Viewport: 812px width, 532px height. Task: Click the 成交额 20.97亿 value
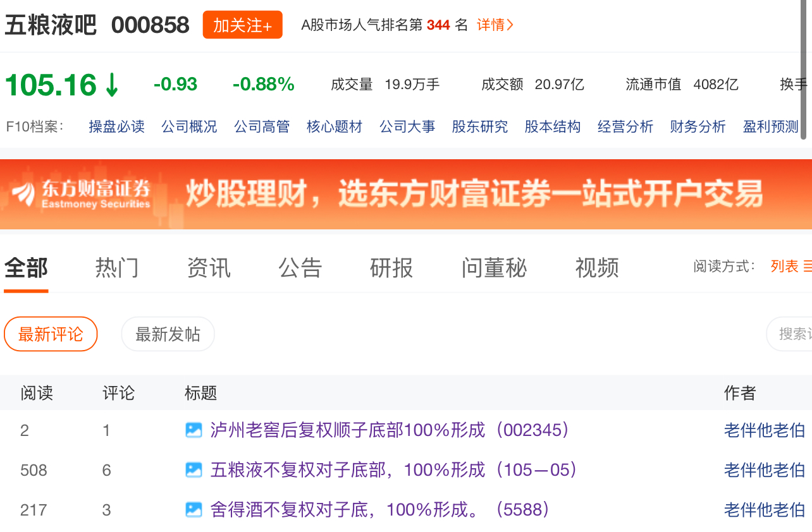pos(560,84)
